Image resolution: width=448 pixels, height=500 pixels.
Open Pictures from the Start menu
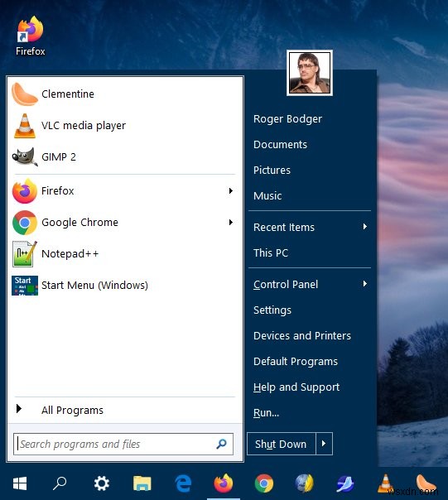(x=272, y=170)
